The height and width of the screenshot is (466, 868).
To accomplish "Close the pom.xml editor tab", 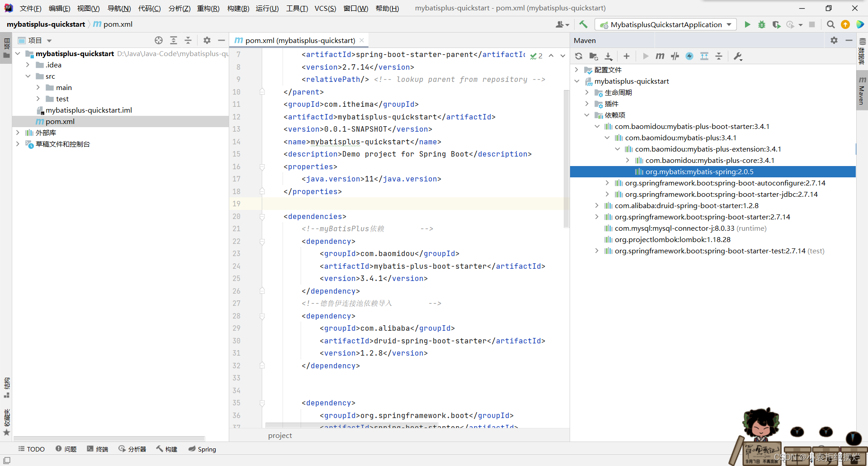I will [362, 40].
